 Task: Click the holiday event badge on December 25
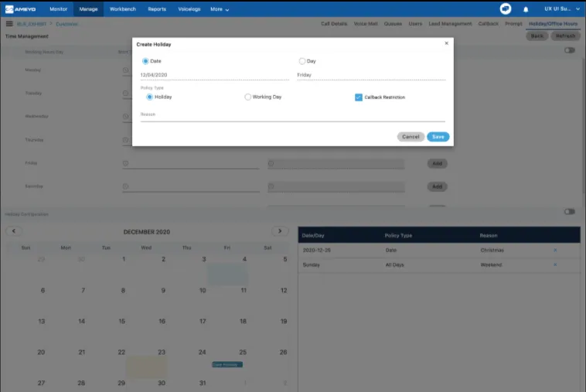click(227, 364)
